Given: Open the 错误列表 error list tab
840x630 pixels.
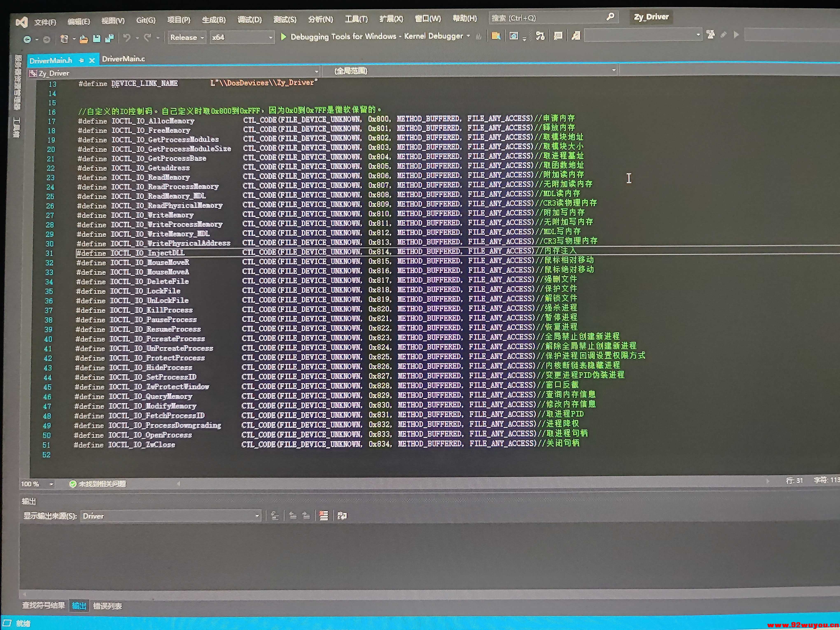Looking at the screenshot, I should [x=107, y=606].
